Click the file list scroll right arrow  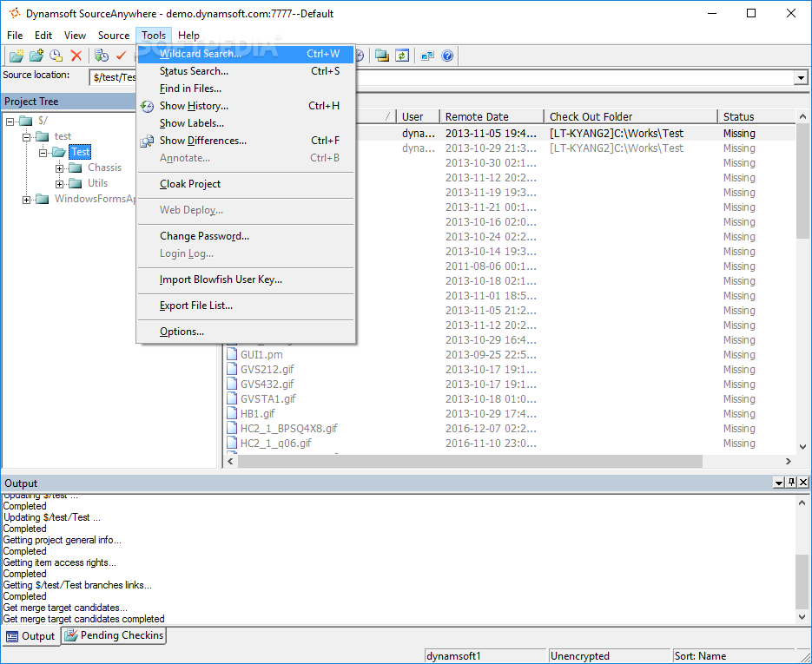click(x=789, y=461)
